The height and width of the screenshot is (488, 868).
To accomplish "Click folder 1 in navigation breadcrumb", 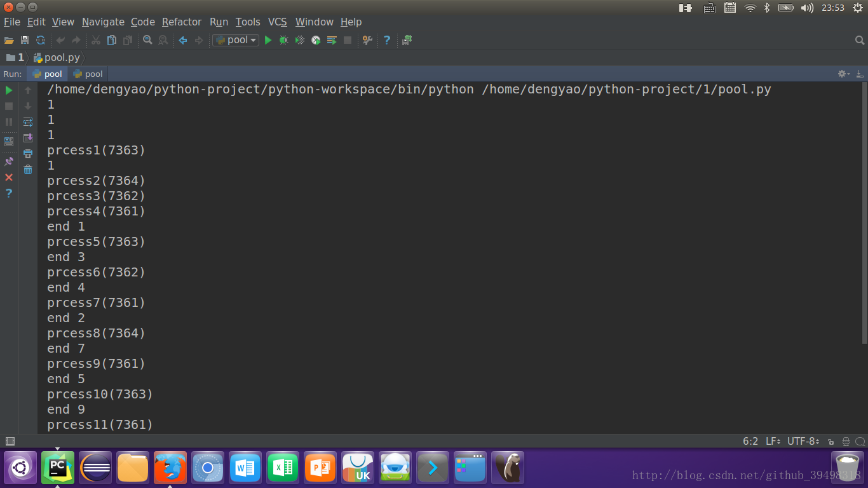I will pyautogui.click(x=15, y=57).
